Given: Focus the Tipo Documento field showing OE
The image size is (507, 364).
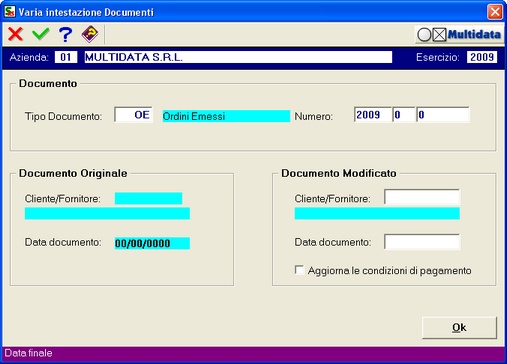Looking at the screenshot, I should [133, 115].
